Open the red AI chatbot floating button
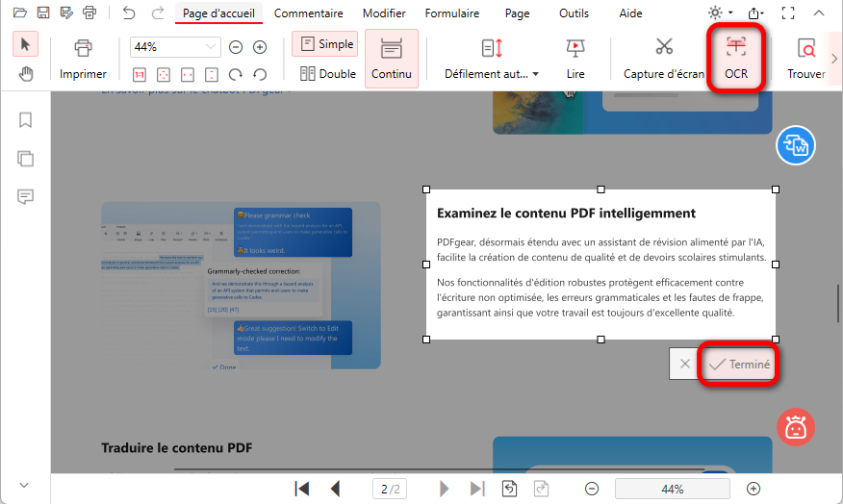The height and width of the screenshot is (504, 843). click(x=796, y=427)
